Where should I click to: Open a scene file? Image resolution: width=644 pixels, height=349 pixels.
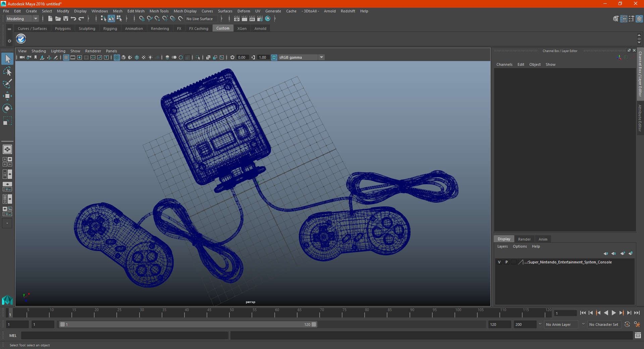[58, 19]
